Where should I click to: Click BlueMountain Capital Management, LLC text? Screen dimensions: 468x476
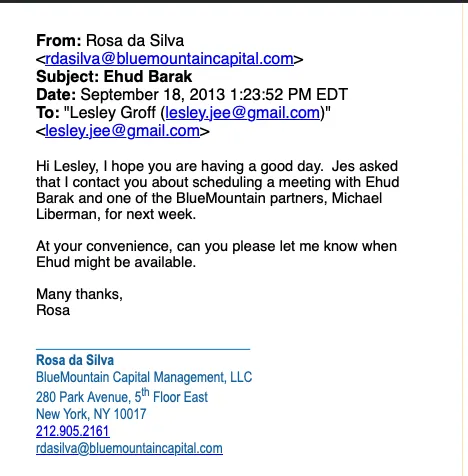click(144, 377)
